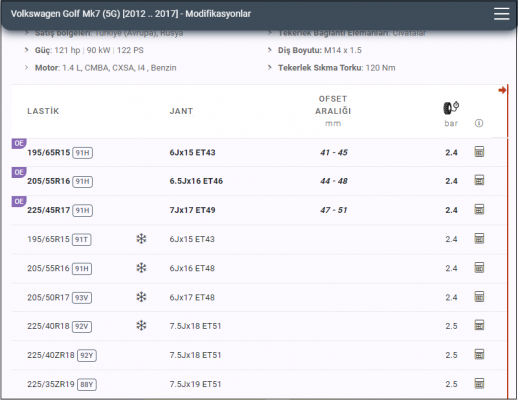Click winter snowflake icon for 195/65R15 91T
Image resolution: width=518 pixels, height=400 pixels.
coord(141,239)
